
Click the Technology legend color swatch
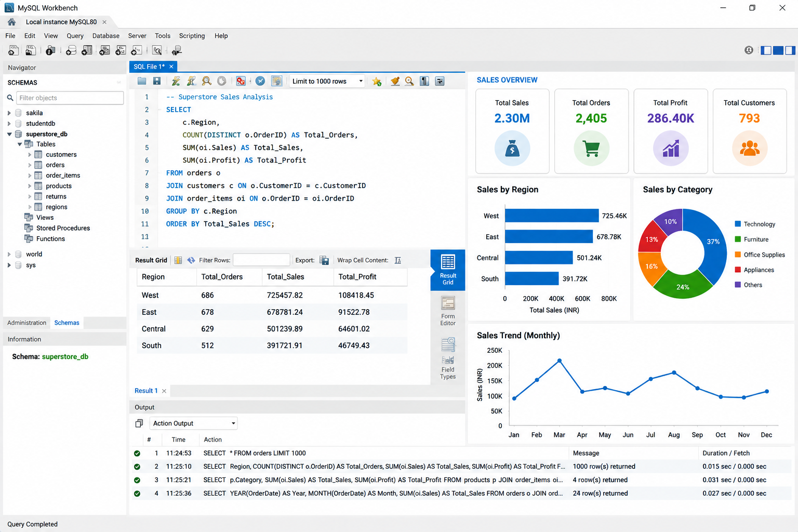(738, 224)
